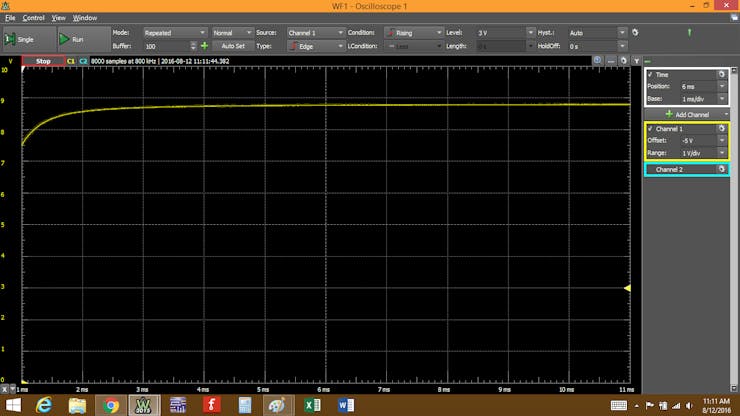The width and height of the screenshot is (740, 416).
Task: Launch Internet Explorer from taskbar
Action: 44,406
